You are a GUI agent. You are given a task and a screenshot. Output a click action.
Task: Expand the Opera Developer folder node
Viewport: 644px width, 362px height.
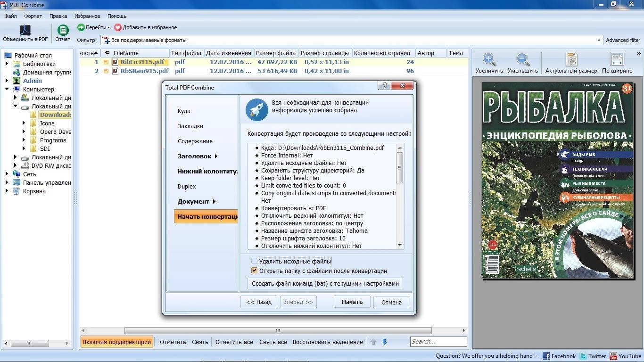[24, 132]
